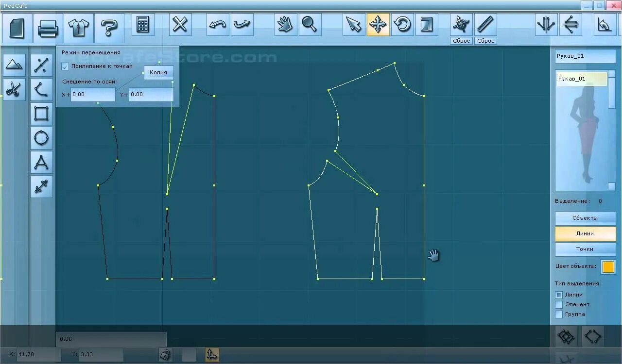Click the object list scrollbar down arrow

tap(612, 186)
